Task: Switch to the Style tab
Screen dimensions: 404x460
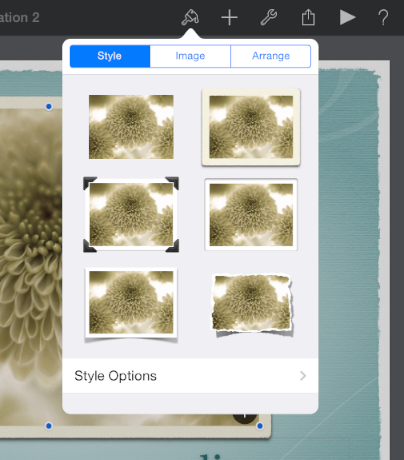Action: [110, 56]
